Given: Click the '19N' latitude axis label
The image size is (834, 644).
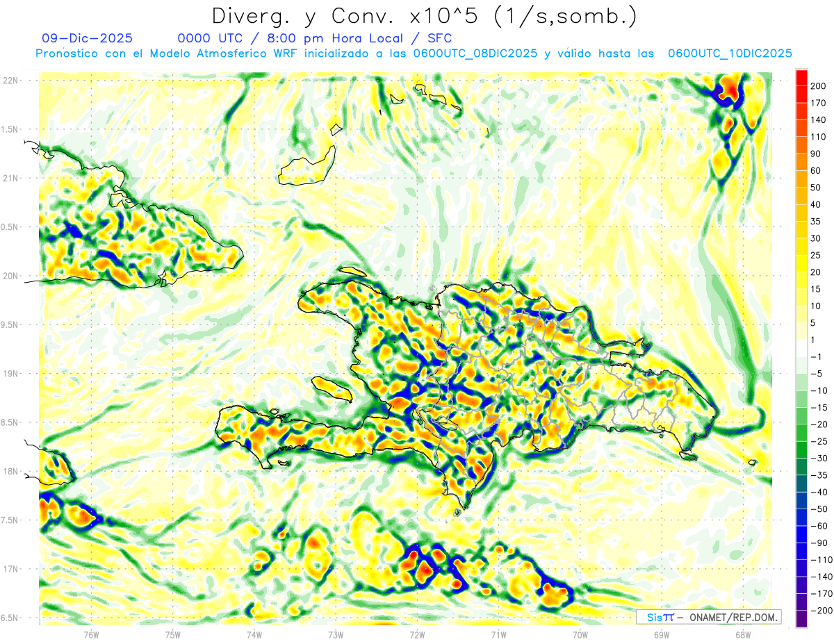Looking at the screenshot, I should click(10, 374).
